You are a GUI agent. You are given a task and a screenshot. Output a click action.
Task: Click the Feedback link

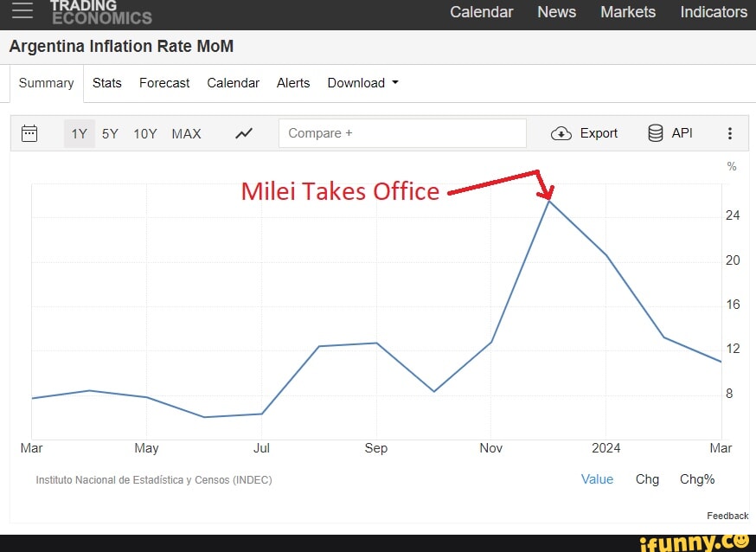(727, 516)
